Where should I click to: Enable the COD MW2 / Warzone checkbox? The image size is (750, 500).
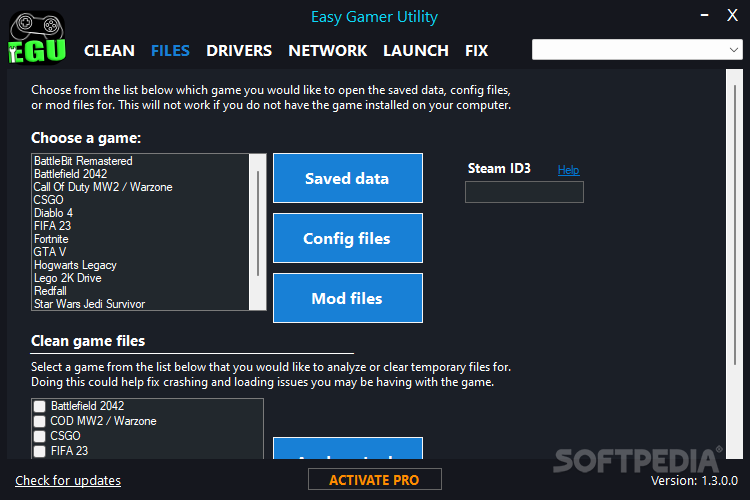(x=40, y=421)
